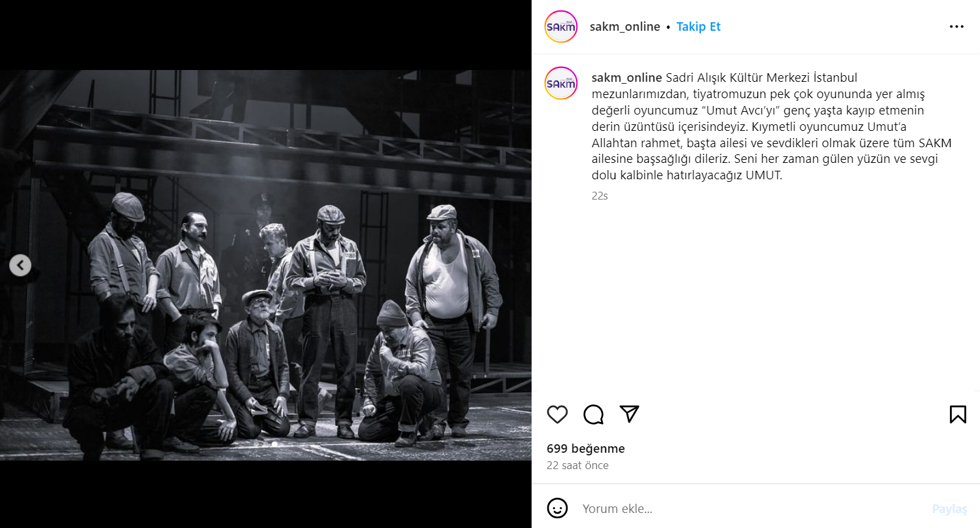980x528 pixels.
Task: Like the post with the heart icon
Action: 557,414
